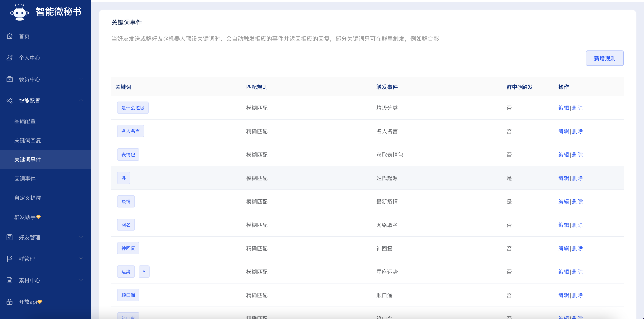Click the flag icon for 群管理
The image size is (644, 319).
(9, 259)
